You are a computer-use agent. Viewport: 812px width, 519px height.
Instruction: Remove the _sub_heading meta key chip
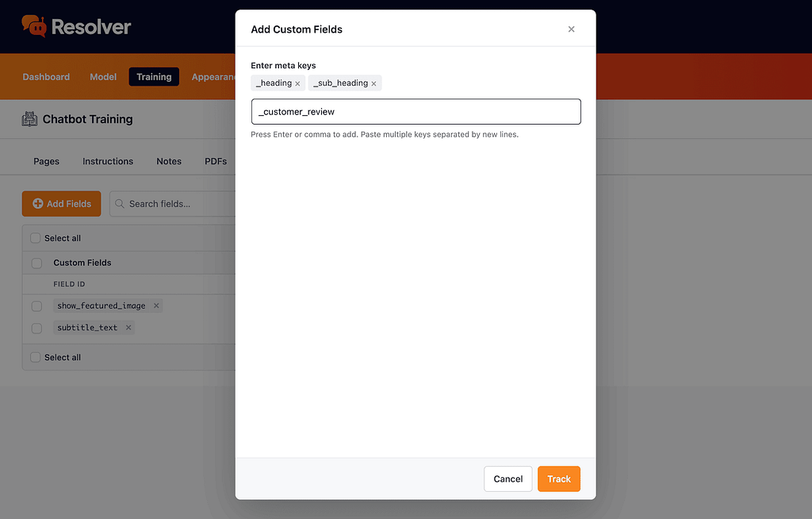pyautogui.click(x=374, y=83)
